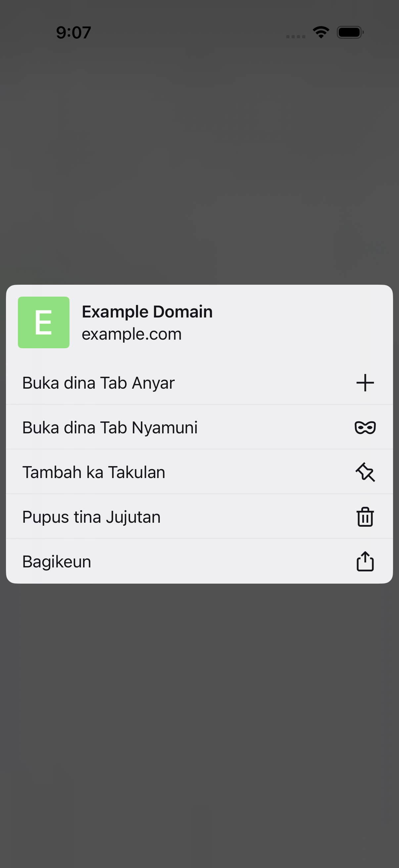This screenshot has height=868, width=399.
Task: Tap the 9:07 clock in status bar
Action: click(73, 33)
